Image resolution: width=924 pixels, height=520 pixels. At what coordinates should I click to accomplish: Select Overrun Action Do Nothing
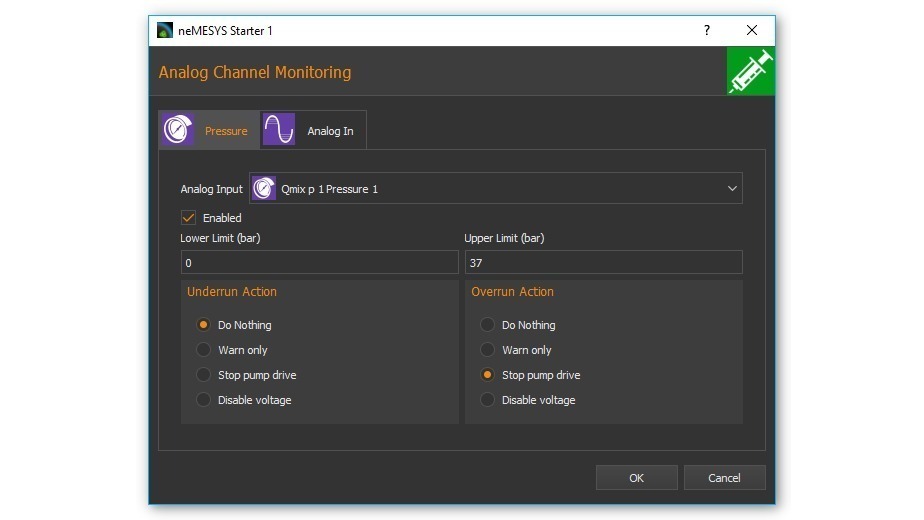488,325
